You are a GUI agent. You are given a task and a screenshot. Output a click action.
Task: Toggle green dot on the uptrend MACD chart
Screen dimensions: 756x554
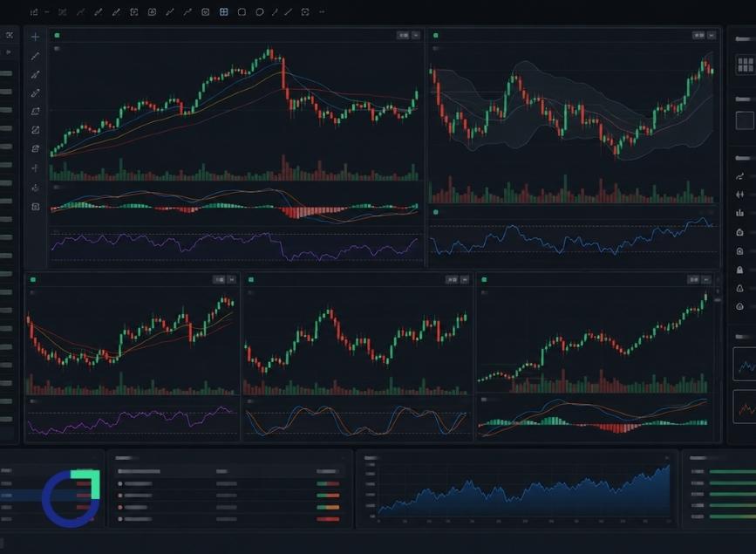pos(484,279)
